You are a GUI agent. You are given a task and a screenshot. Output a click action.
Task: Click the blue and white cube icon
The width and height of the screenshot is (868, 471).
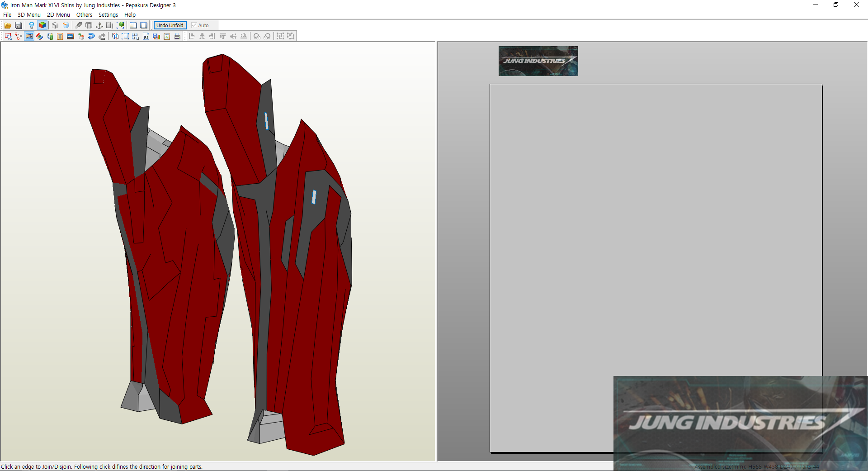(66, 25)
